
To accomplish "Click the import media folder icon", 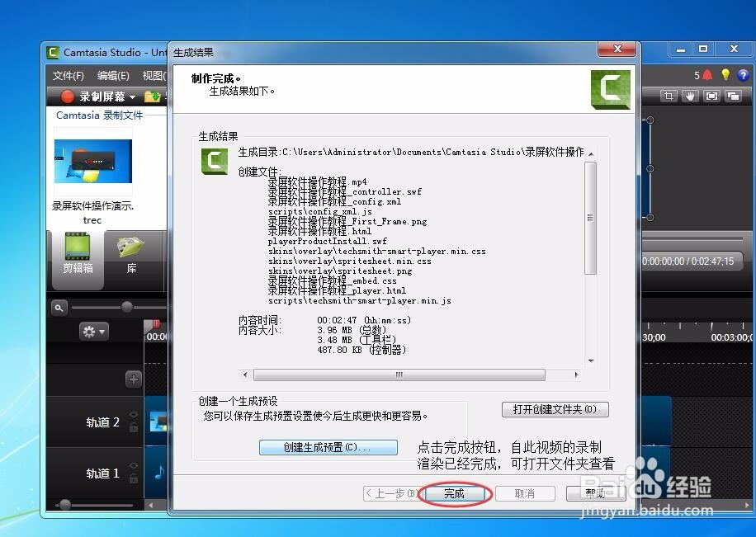I will point(153,97).
